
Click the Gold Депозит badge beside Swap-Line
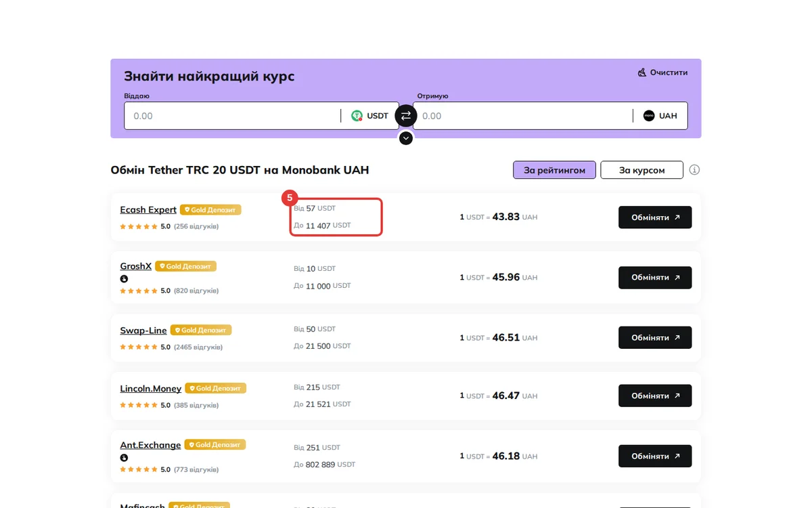point(201,330)
